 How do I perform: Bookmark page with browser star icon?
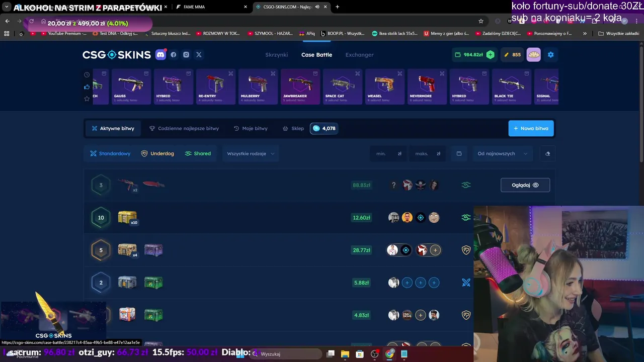(481, 21)
